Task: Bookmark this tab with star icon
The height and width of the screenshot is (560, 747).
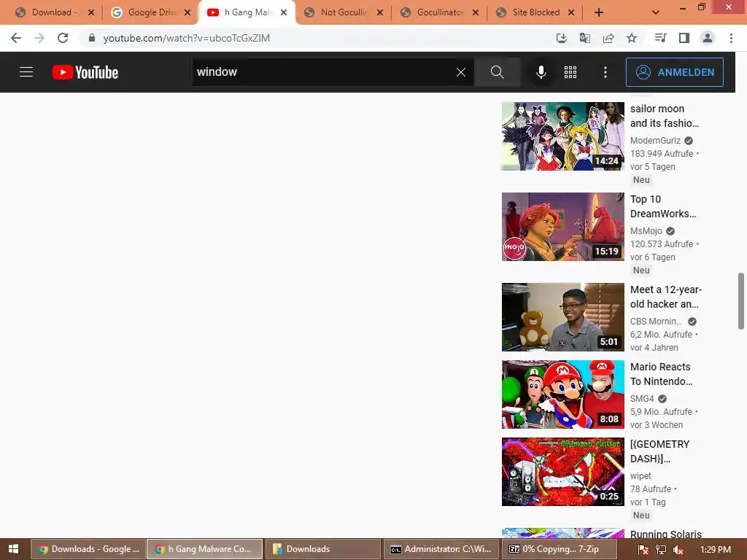Action: pos(632,38)
